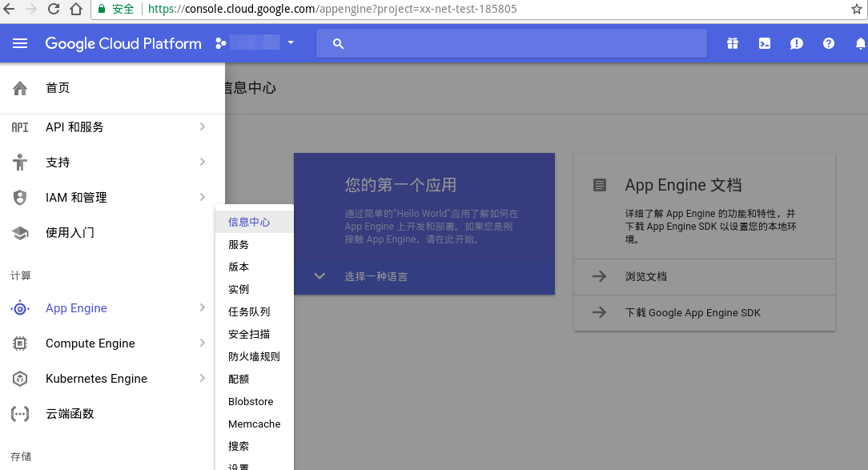Screen dimensions: 868x470
Task: Click 下载 Google App Engine SDK link
Action: (x=693, y=313)
